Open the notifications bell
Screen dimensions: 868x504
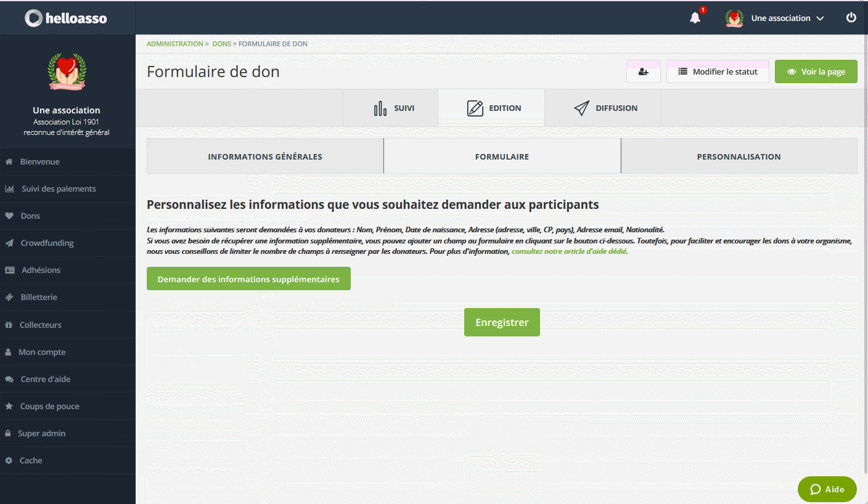695,18
